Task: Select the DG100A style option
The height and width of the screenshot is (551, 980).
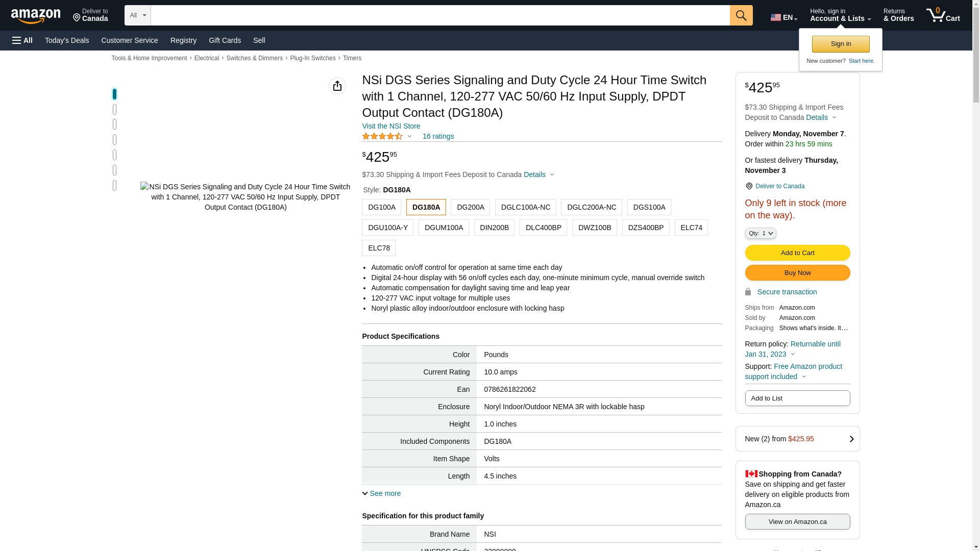Action: 381,207
